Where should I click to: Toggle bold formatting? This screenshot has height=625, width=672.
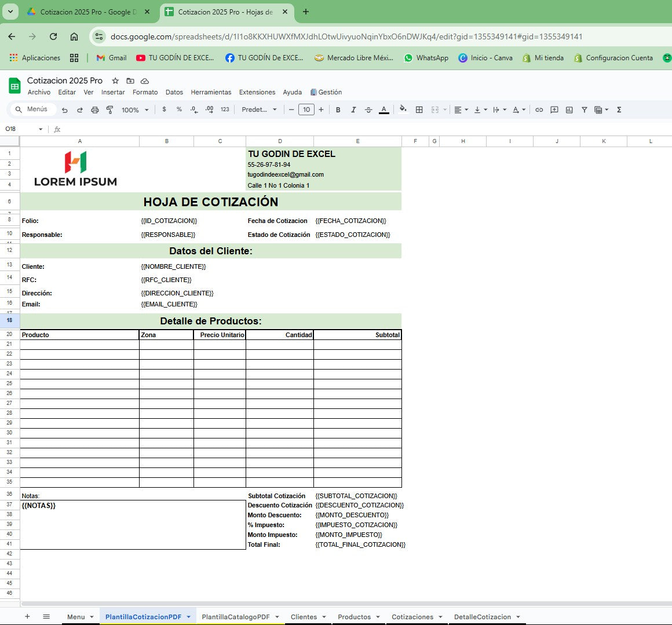(338, 109)
